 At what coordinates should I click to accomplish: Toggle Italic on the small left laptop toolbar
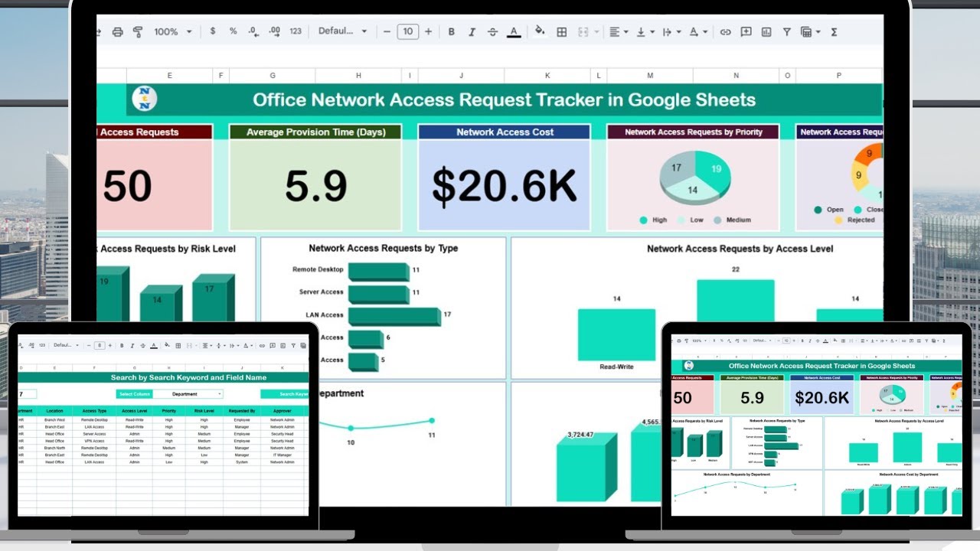pos(132,346)
